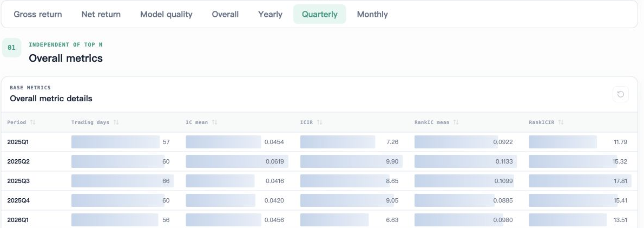The width and height of the screenshot is (644, 228).
Task: Click ICIR value 6.63
Action: (392, 220)
